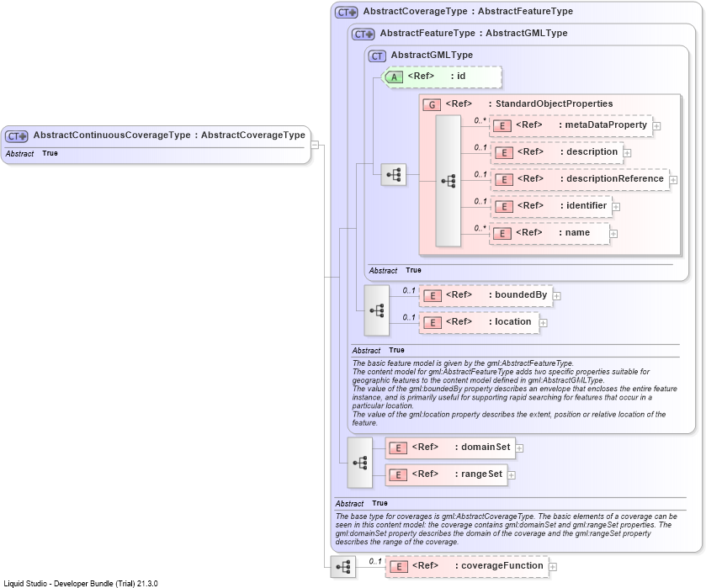Click the E icon of rangeSet
The image size is (706, 588).
[x=398, y=475]
